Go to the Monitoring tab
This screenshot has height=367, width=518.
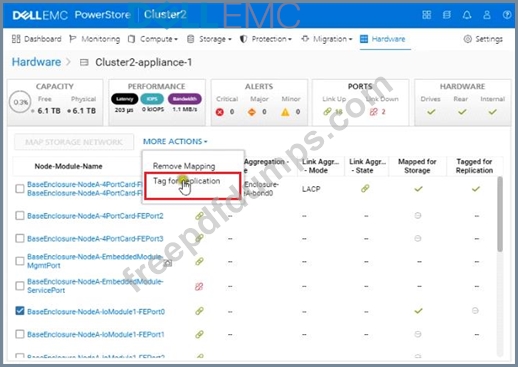95,39
